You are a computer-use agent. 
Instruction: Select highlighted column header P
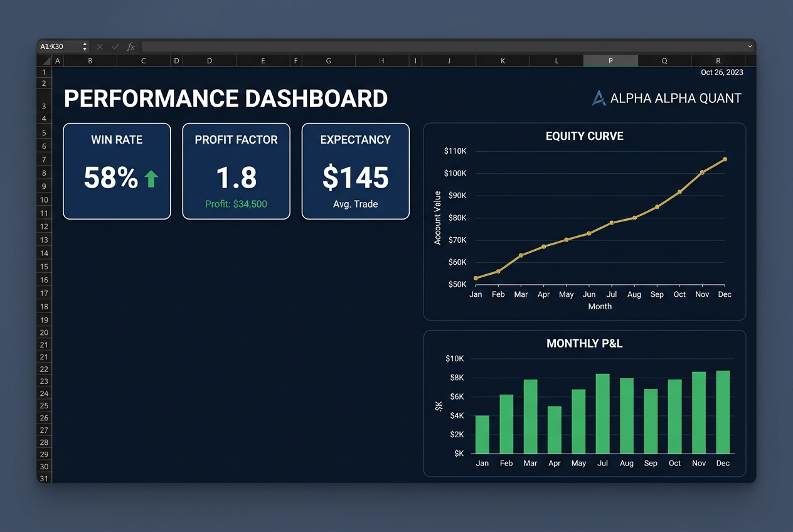(610, 61)
